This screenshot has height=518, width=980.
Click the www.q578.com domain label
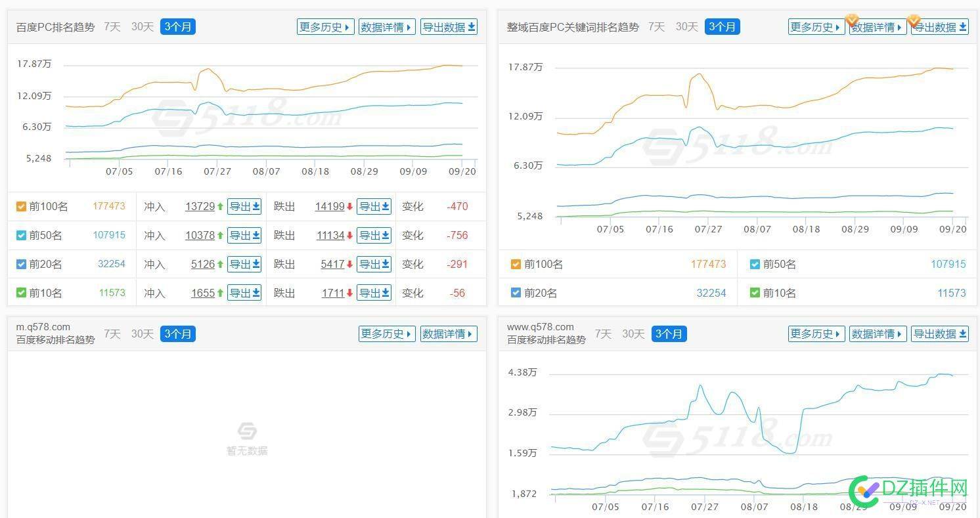(541, 327)
